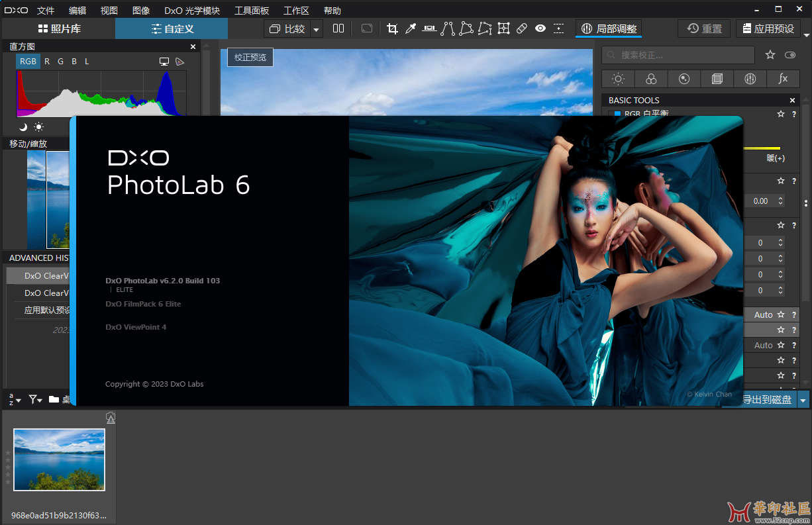Open the sort order dropdown

click(14, 399)
